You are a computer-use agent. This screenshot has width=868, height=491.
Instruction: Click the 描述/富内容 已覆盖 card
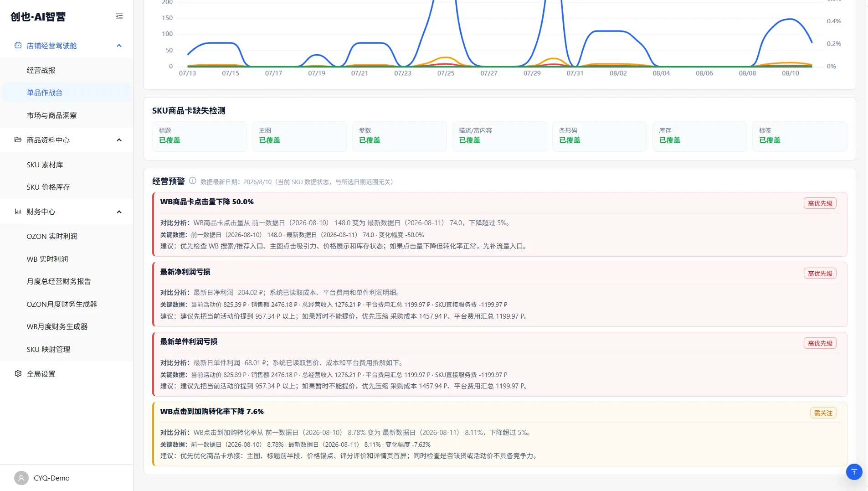[499, 136]
